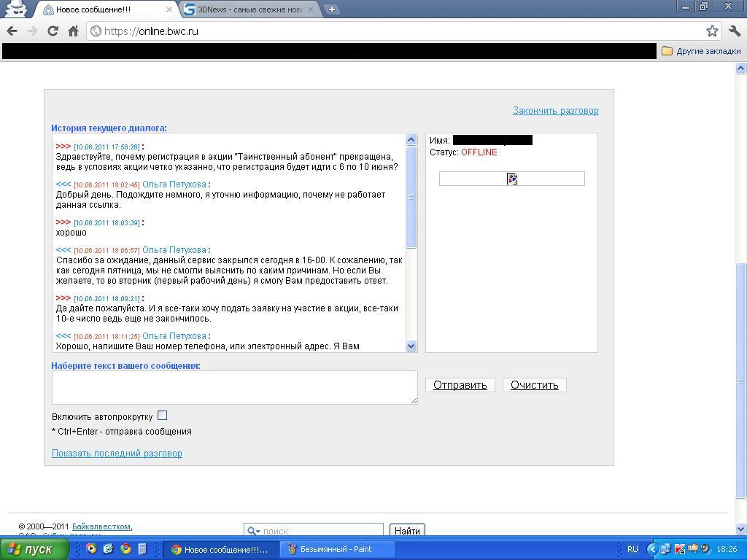This screenshot has width=747, height=560.
Task: Open a new tab with the plus button
Action: pyautogui.click(x=332, y=9)
